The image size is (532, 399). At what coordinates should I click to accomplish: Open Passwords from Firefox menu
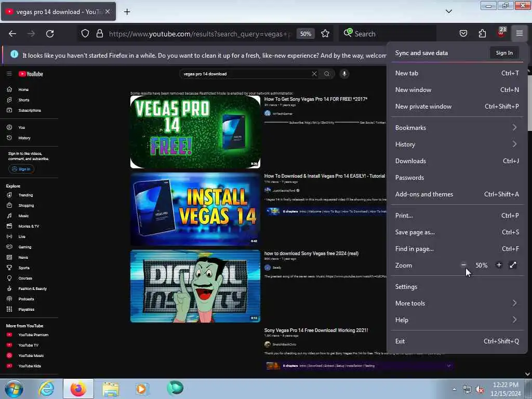click(457, 178)
